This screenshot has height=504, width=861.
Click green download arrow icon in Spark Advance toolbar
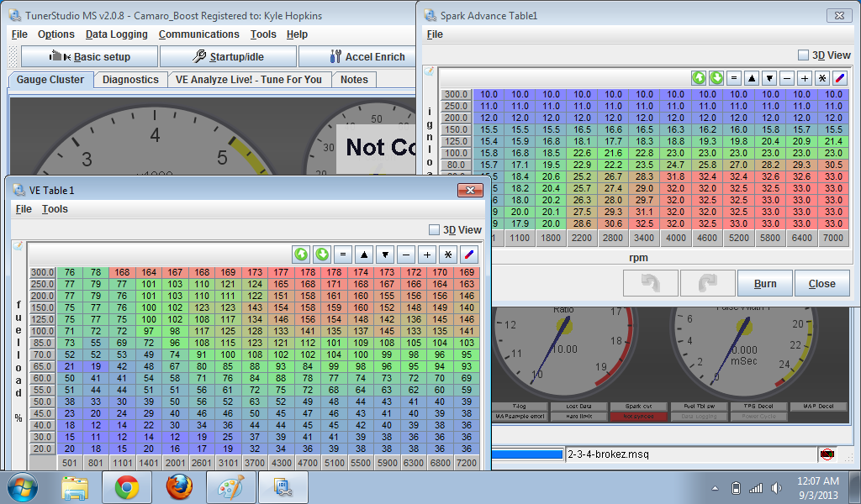coord(716,78)
